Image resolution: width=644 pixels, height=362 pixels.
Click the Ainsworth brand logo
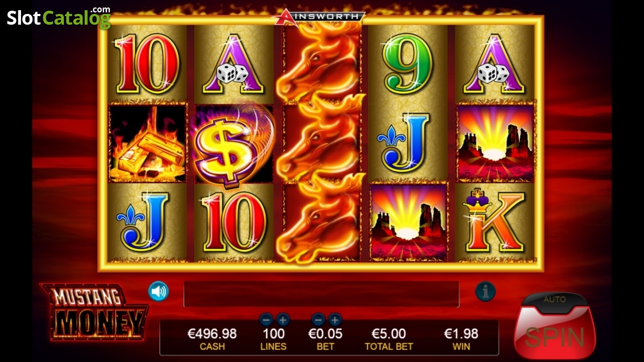318,17
